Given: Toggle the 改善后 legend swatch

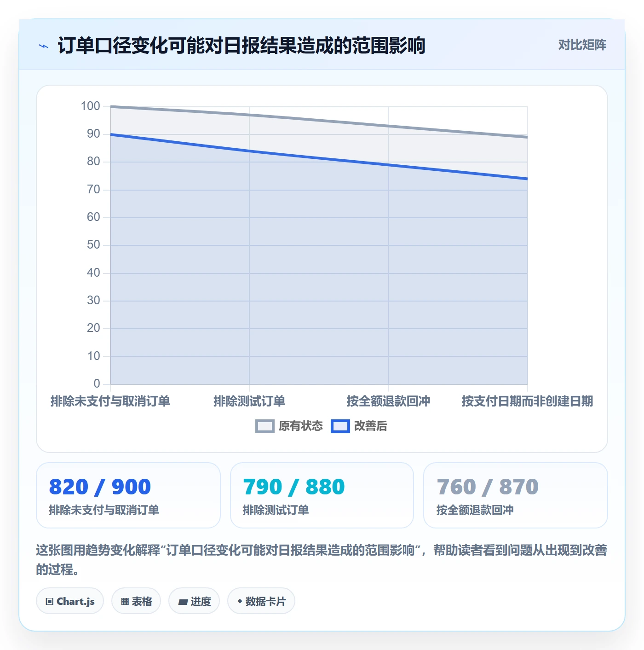Looking at the screenshot, I should click(340, 426).
